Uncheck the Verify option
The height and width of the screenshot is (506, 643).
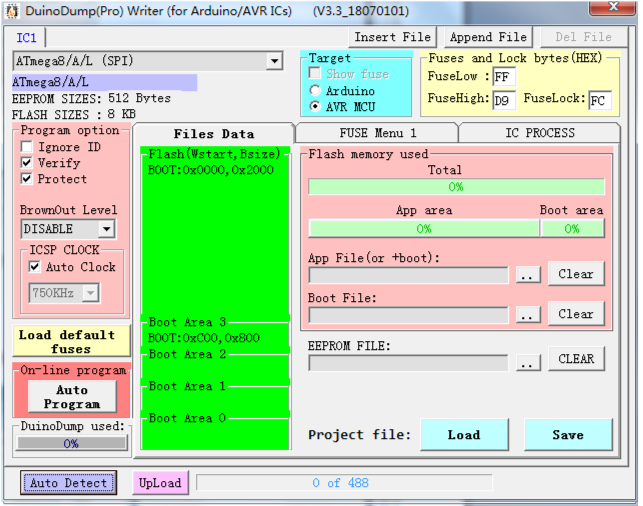pyautogui.click(x=27, y=163)
